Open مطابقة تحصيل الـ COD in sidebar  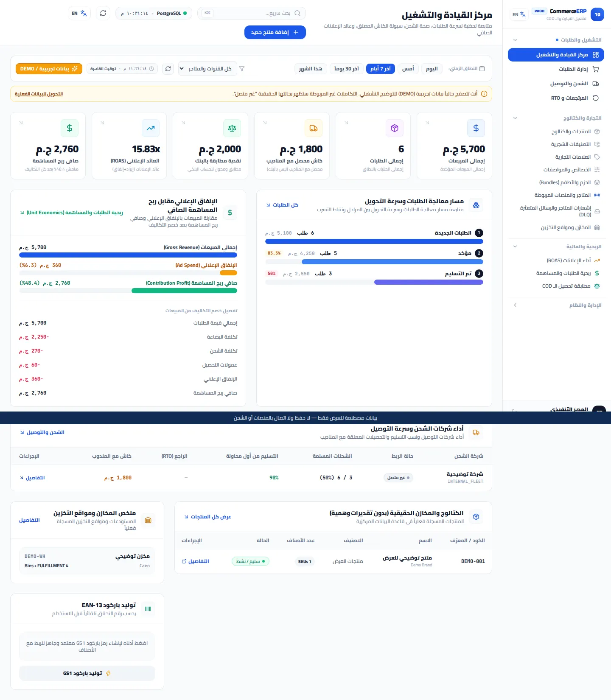point(556,286)
